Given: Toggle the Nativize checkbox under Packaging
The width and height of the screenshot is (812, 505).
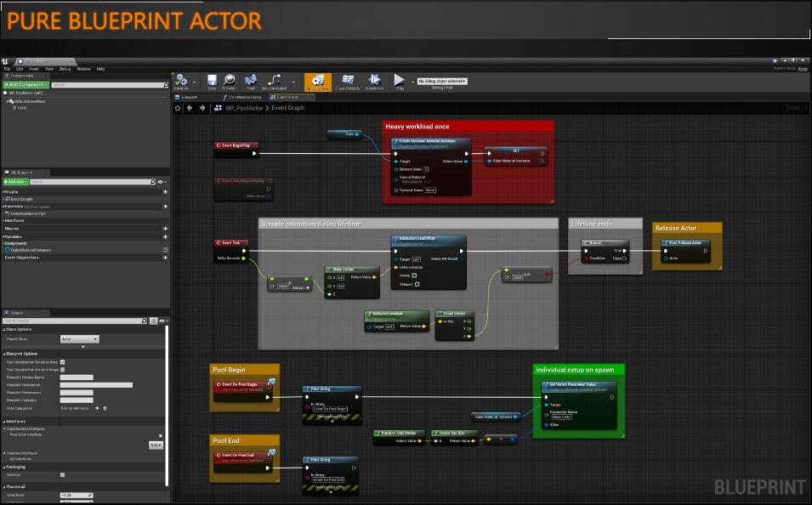Looking at the screenshot, I should coord(63,474).
